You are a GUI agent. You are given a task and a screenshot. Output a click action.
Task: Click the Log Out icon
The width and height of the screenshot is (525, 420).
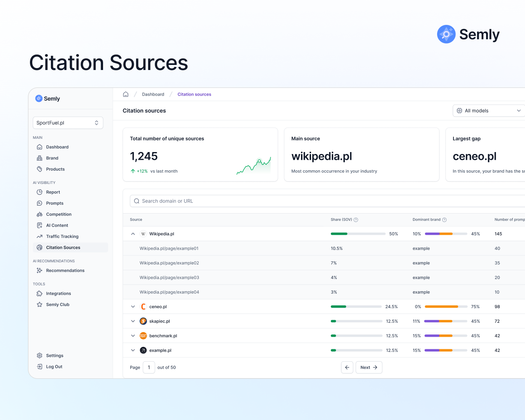point(39,367)
